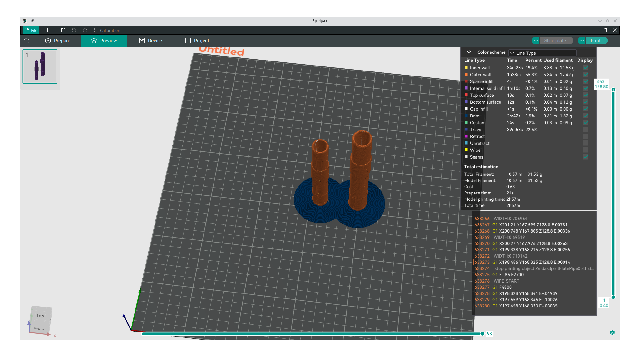Enable the Travel display checkbox
The width and height of the screenshot is (640, 364).
[586, 130]
